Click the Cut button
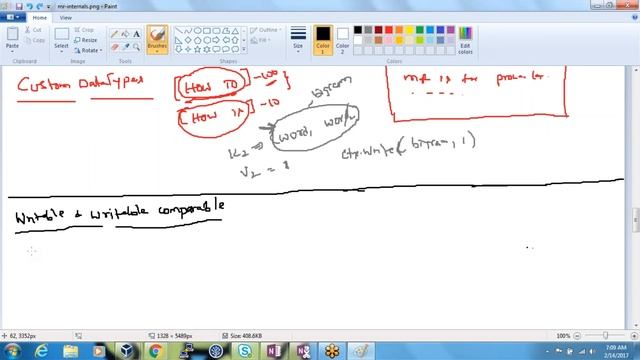Screen dimensions: 640x360 (x=33, y=30)
